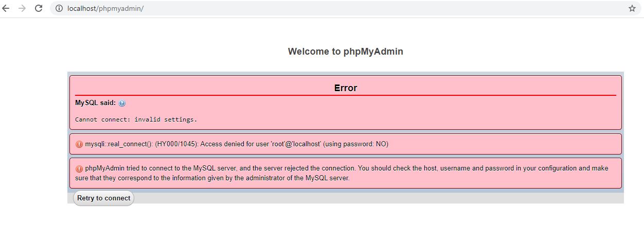The image size is (644, 237).
Task: Click the red line under Error title
Action: [346, 95]
